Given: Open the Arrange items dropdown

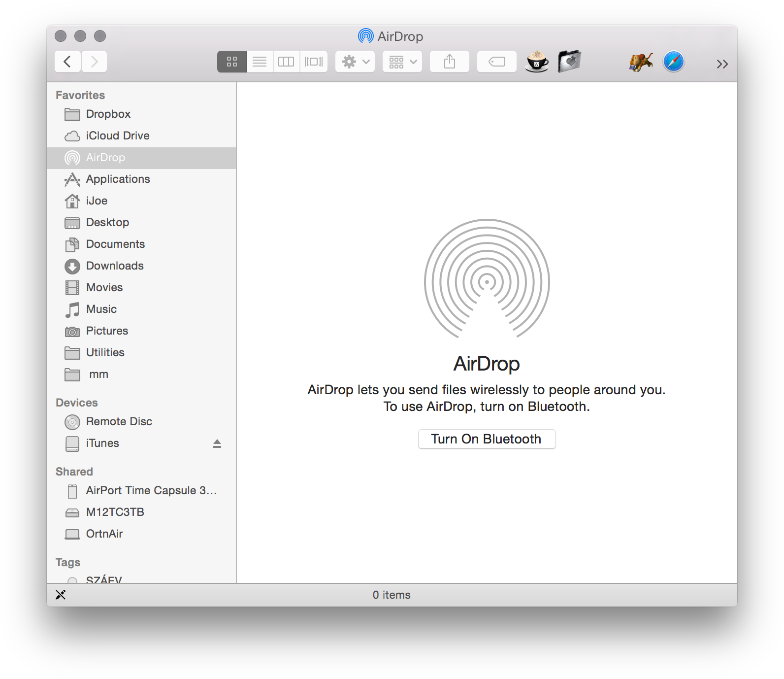Looking at the screenshot, I should coord(402,62).
